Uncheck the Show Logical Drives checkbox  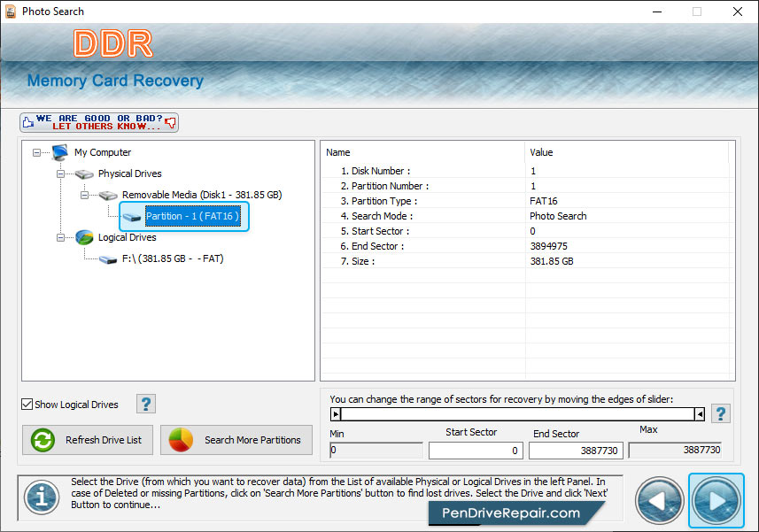coord(27,405)
